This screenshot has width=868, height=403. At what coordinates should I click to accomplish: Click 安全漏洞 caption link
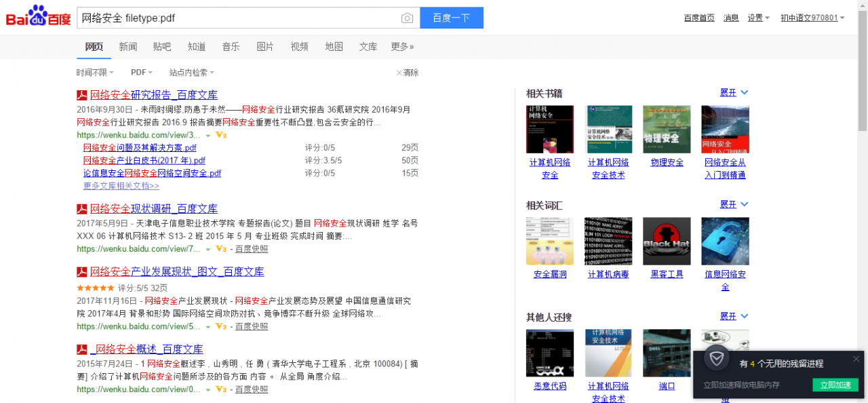550,275
